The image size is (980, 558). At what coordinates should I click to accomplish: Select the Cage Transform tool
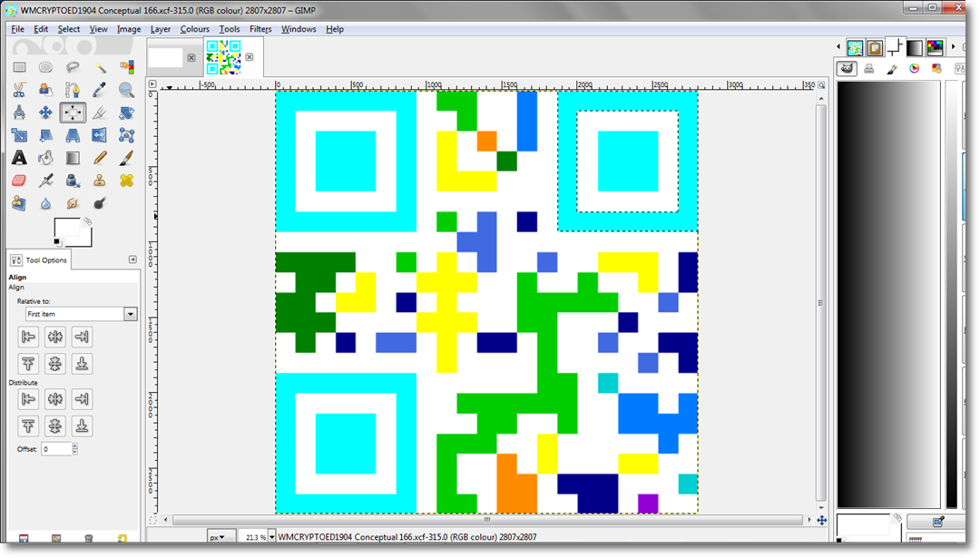click(127, 135)
